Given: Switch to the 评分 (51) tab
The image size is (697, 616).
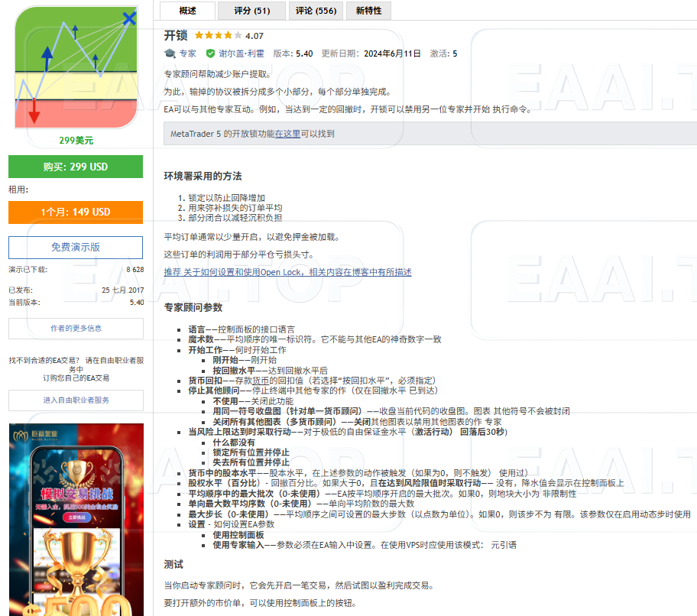Looking at the screenshot, I should [x=251, y=11].
